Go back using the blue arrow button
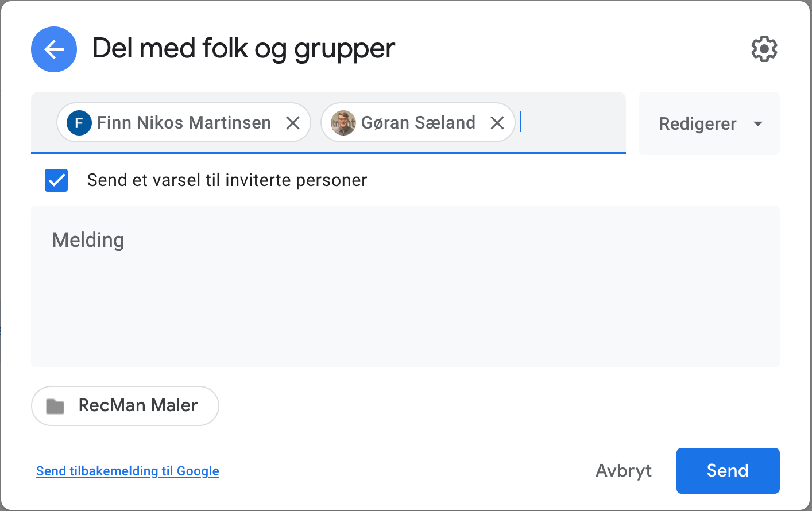The width and height of the screenshot is (812, 511). [54, 49]
